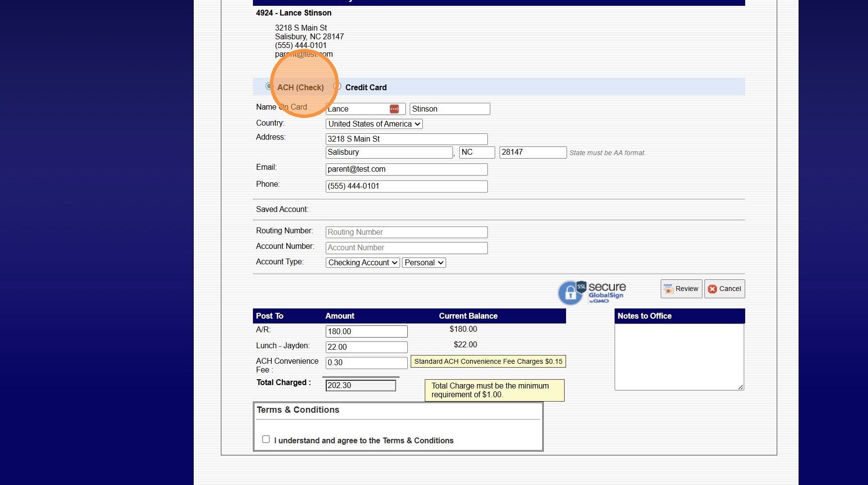Cancel the payment form
The width and height of the screenshot is (868, 485).
point(724,289)
